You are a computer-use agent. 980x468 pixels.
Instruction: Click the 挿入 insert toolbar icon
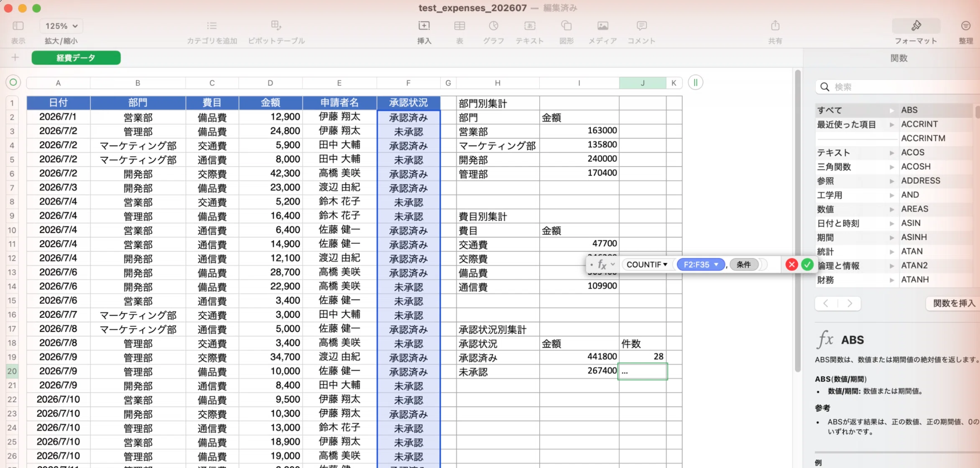pos(424,26)
